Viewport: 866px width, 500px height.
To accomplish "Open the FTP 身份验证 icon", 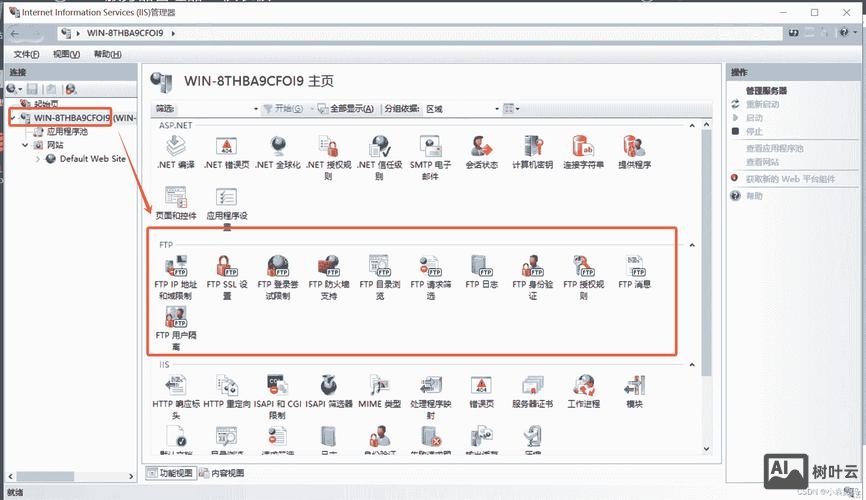I will point(532,277).
